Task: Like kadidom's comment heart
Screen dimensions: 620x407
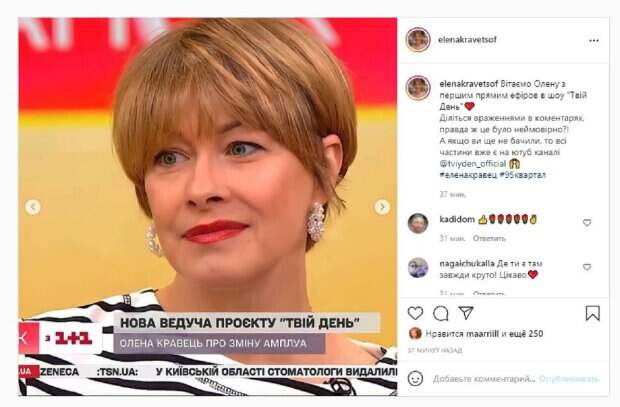Action: point(587,223)
